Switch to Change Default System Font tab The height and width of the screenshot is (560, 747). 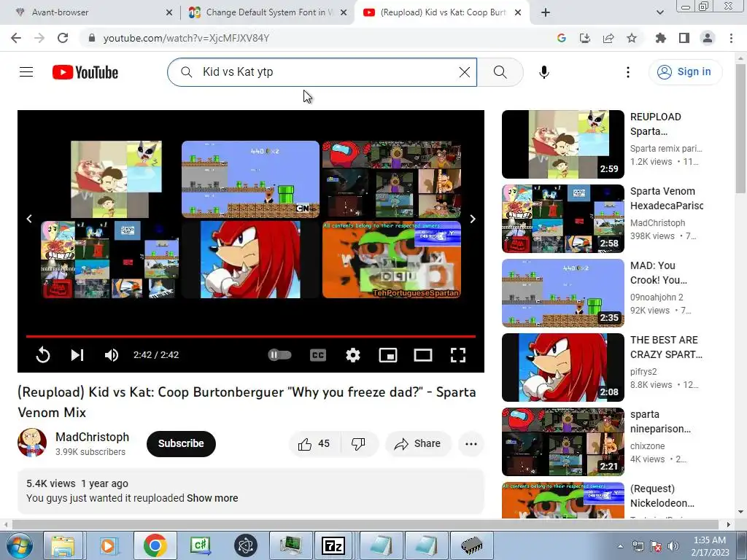(x=267, y=12)
